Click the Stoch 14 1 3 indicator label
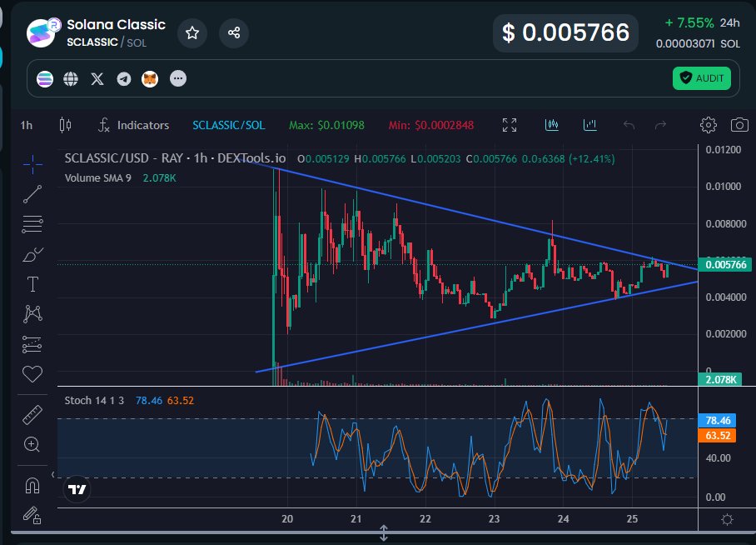Viewport: 756px width, 545px height. click(94, 401)
